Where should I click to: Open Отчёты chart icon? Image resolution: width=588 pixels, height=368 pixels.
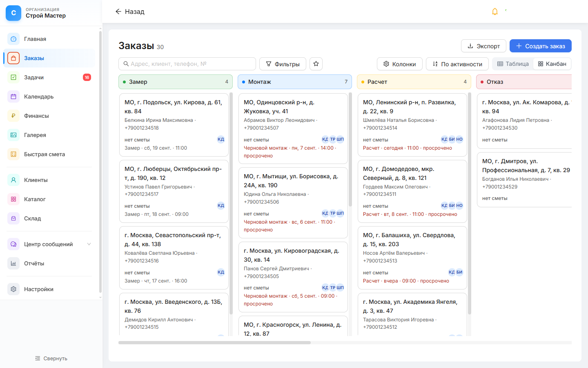click(13, 263)
